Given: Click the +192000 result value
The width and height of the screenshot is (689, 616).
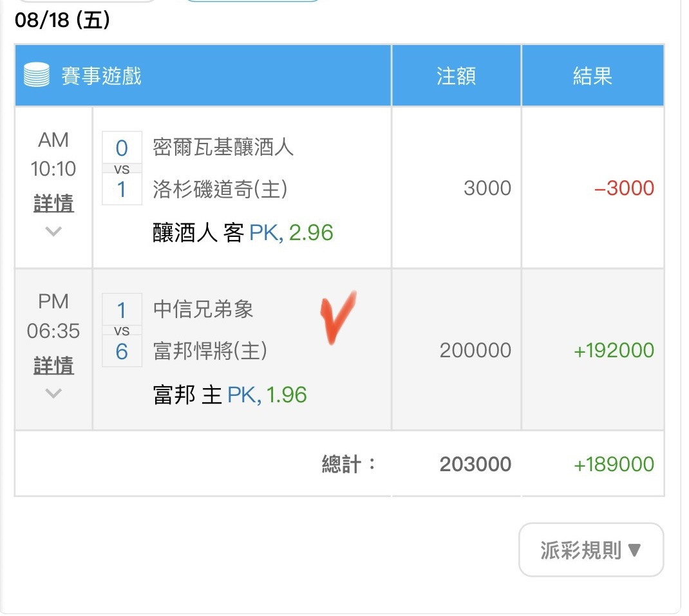Looking at the screenshot, I should (x=614, y=350).
